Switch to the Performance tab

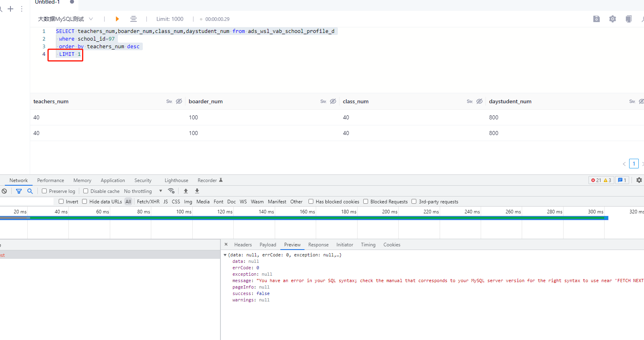[x=51, y=180]
